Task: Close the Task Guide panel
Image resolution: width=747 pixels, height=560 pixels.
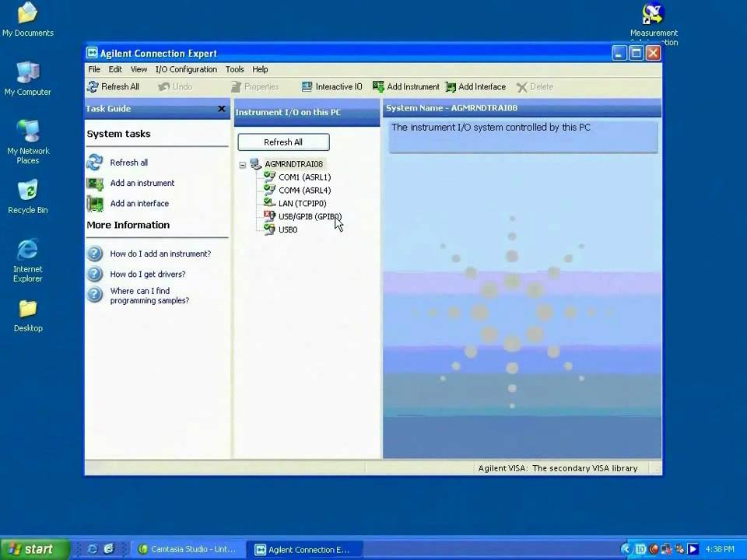Action: [222, 109]
